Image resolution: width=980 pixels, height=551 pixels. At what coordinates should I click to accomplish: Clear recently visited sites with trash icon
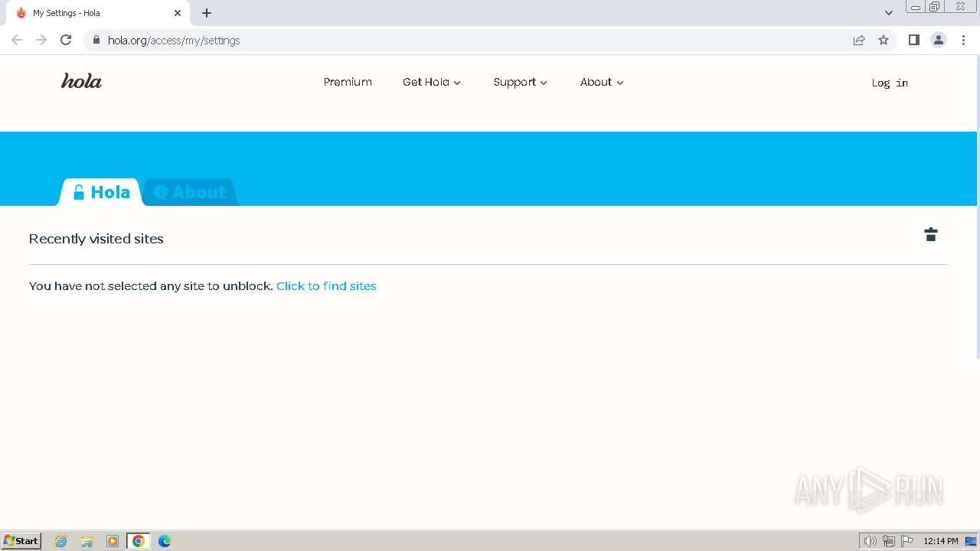pyautogui.click(x=931, y=234)
